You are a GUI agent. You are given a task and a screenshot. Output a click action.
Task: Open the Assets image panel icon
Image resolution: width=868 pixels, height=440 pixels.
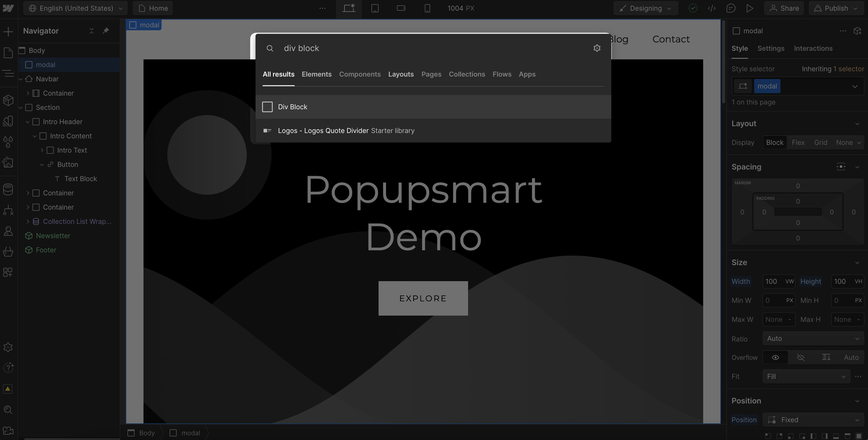point(8,163)
